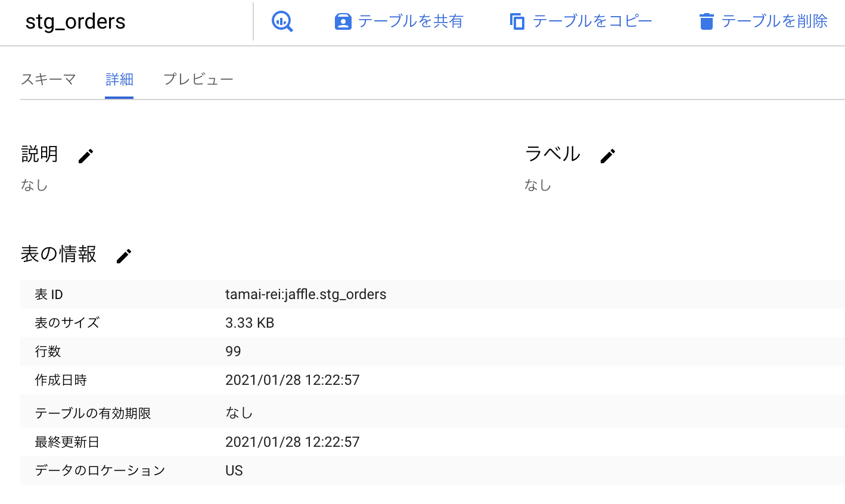
Task: Click the US location value
Action: tap(234, 471)
